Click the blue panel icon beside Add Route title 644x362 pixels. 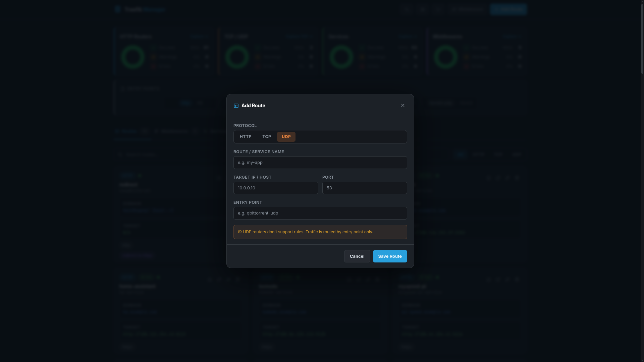tap(236, 106)
